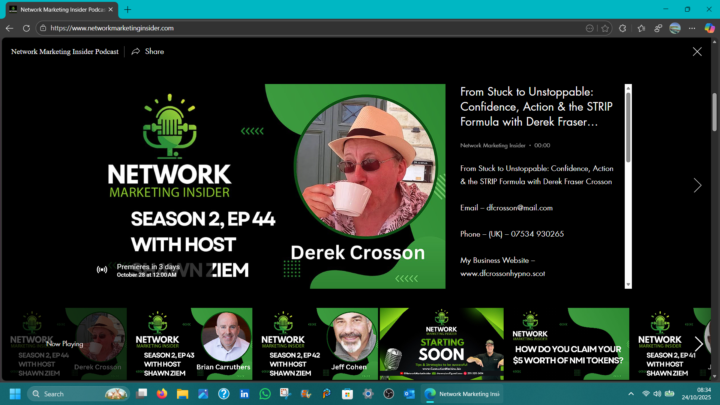This screenshot has width=720, height=405.
Task: Click website www.dfcrossonhypno.scot
Action: 502,273
